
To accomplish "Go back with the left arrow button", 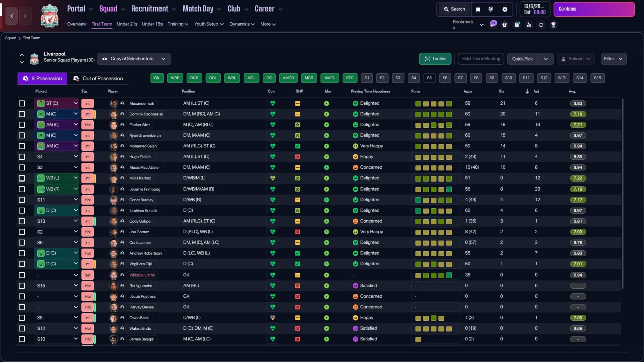I will pos(11,16).
